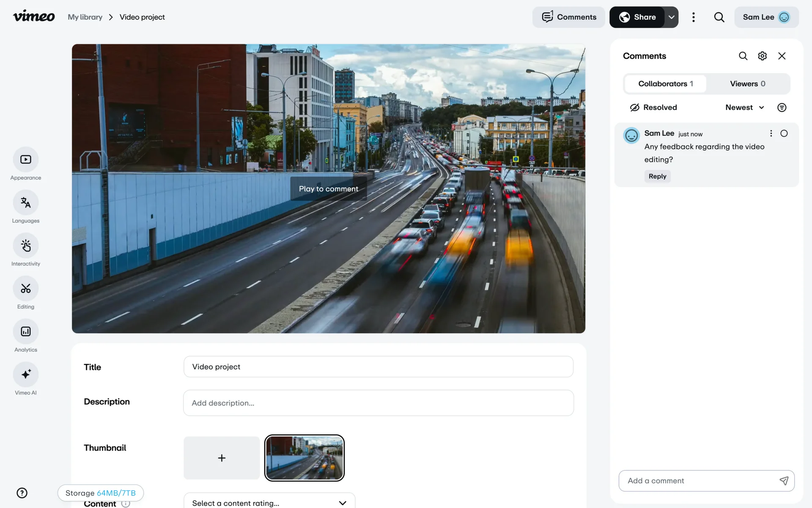Open the Analytics panel
Viewport: 812px width, 508px height.
26,331
